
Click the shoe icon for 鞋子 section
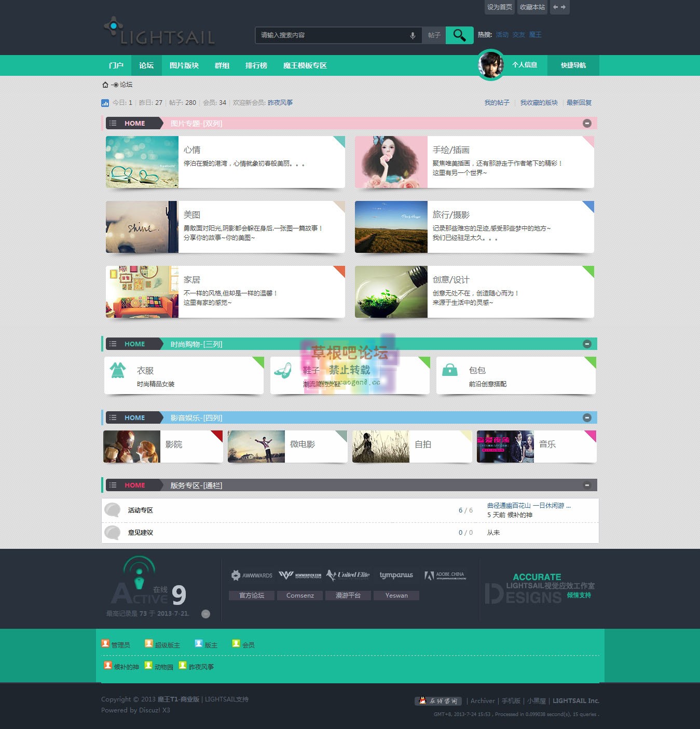tap(283, 370)
